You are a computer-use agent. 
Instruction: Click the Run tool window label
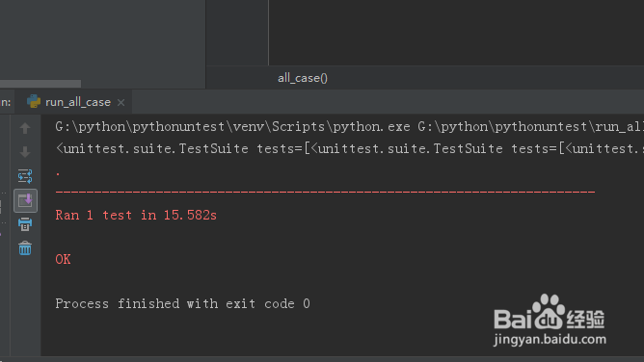[x=6, y=102]
